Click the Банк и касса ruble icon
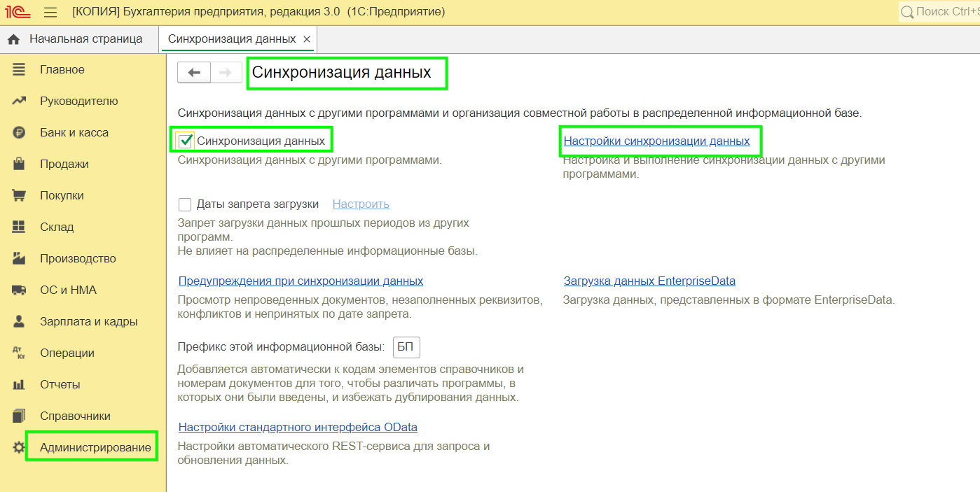 coord(19,132)
